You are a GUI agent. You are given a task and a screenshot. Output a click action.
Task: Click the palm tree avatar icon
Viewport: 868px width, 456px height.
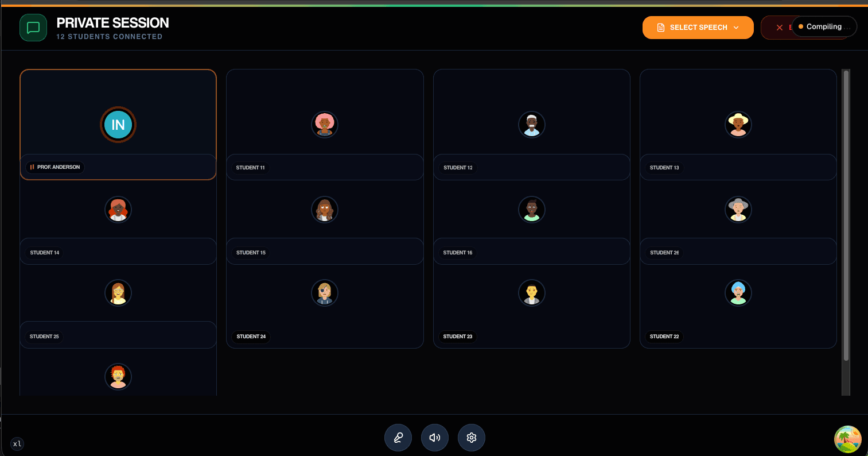coord(848,439)
